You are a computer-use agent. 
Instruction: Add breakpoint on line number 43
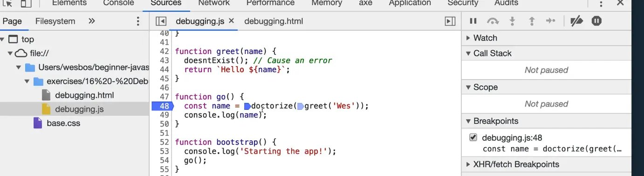tap(164, 61)
